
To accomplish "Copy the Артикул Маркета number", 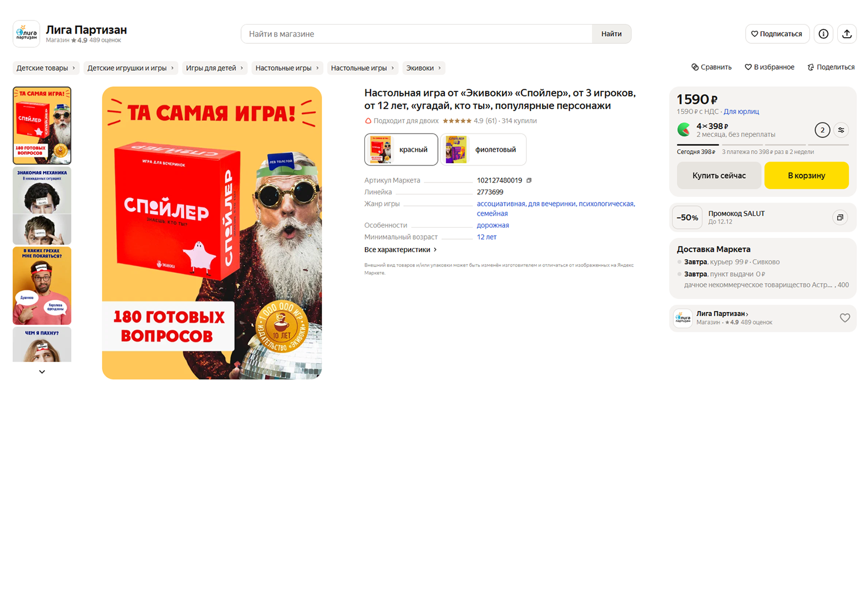I will click(x=529, y=180).
